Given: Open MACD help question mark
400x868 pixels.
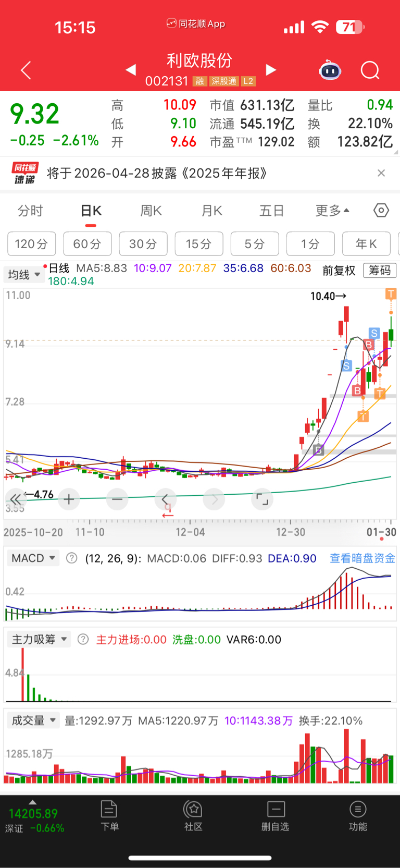Looking at the screenshot, I should click(72, 558).
